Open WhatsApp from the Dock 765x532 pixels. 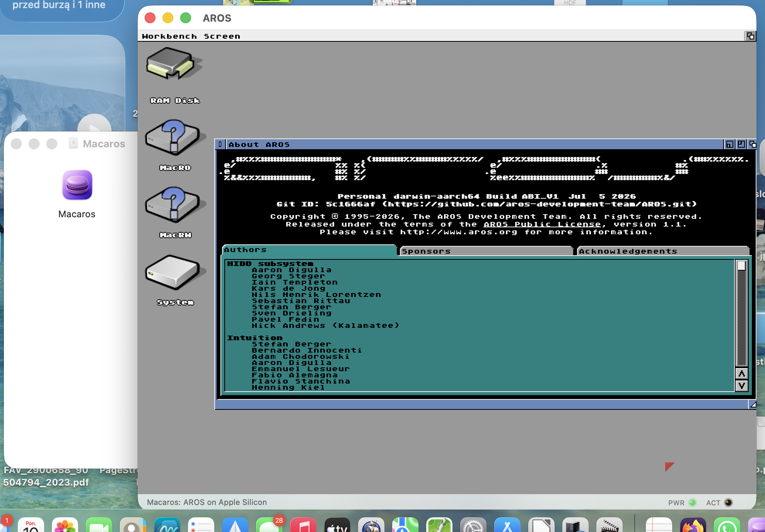[727, 525]
